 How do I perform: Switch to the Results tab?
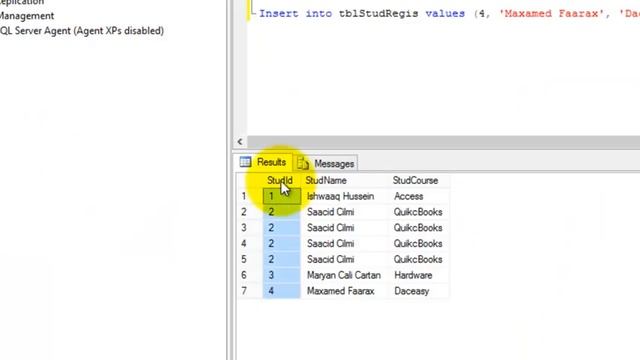[x=263, y=162]
